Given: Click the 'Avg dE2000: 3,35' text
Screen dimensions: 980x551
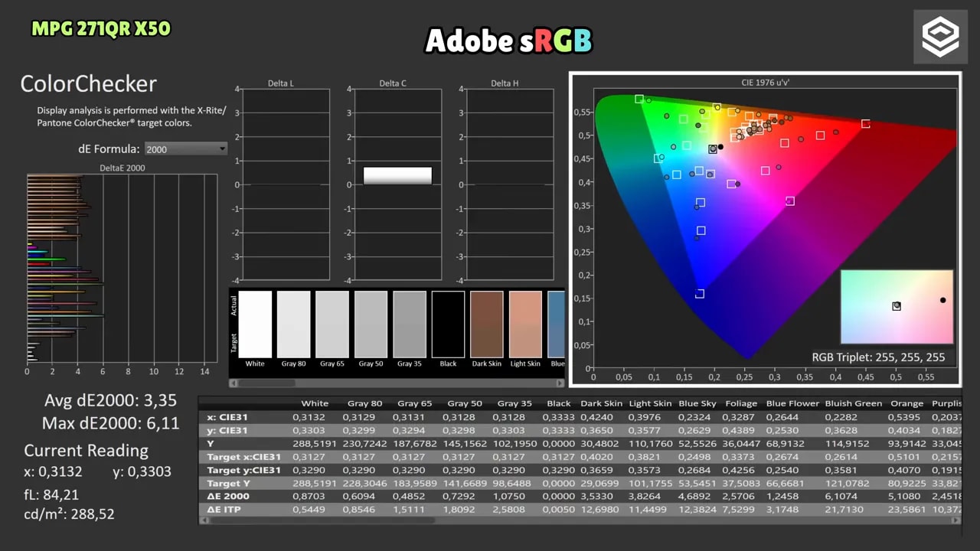Looking at the screenshot, I should click(111, 401).
